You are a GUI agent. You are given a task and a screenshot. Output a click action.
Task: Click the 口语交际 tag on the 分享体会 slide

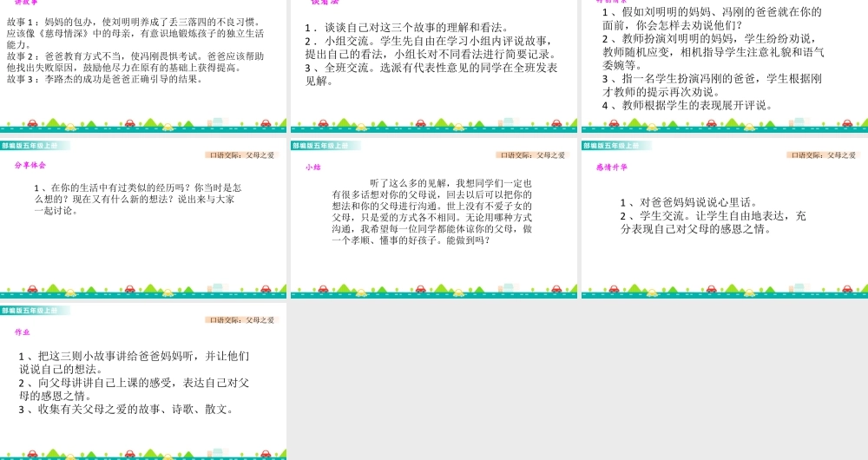[x=242, y=155]
